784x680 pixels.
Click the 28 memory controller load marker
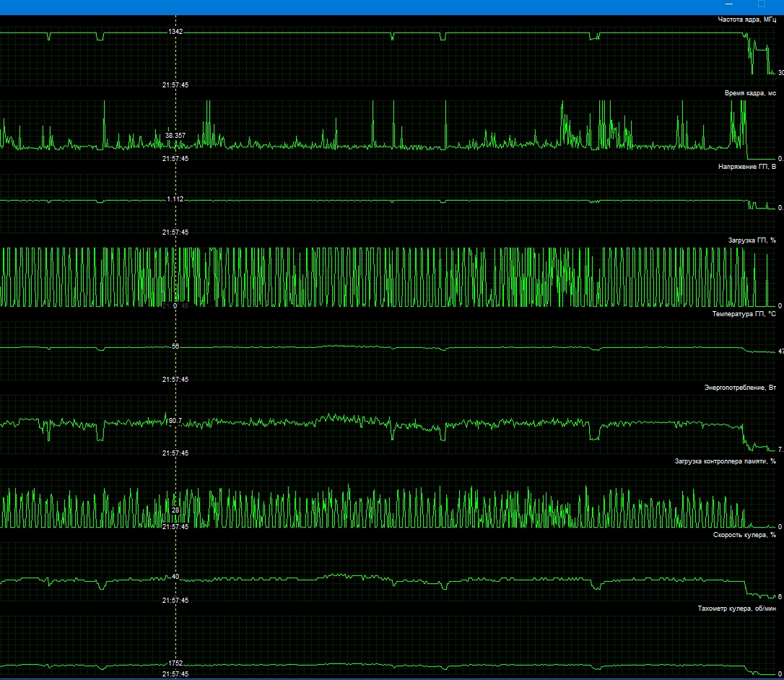pyautogui.click(x=175, y=510)
